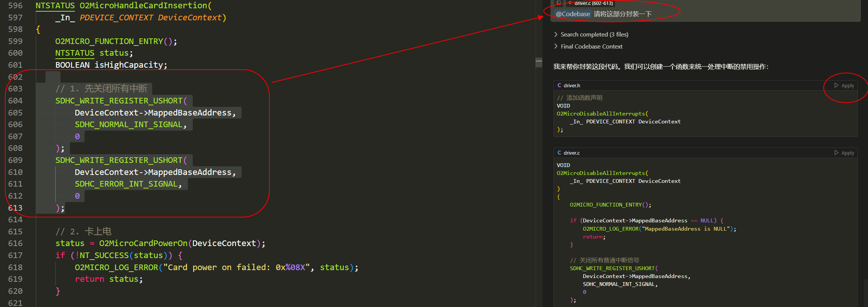
Task: Apply the driver.c code block
Action: click(x=844, y=153)
